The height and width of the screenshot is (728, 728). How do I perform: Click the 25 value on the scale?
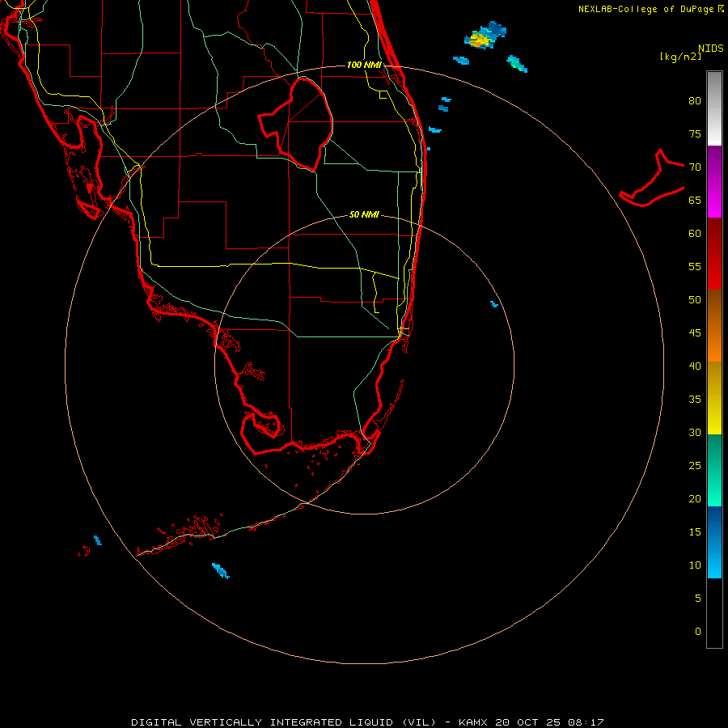(x=695, y=466)
